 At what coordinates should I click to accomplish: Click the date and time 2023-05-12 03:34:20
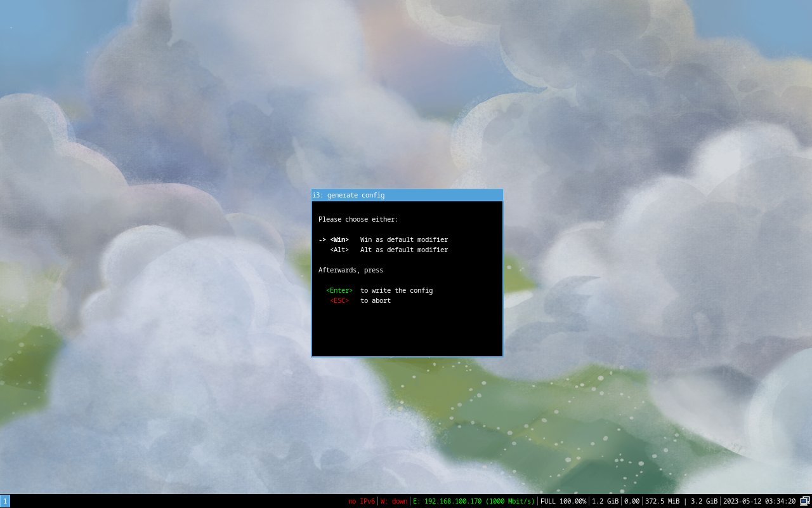pos(759,502)
